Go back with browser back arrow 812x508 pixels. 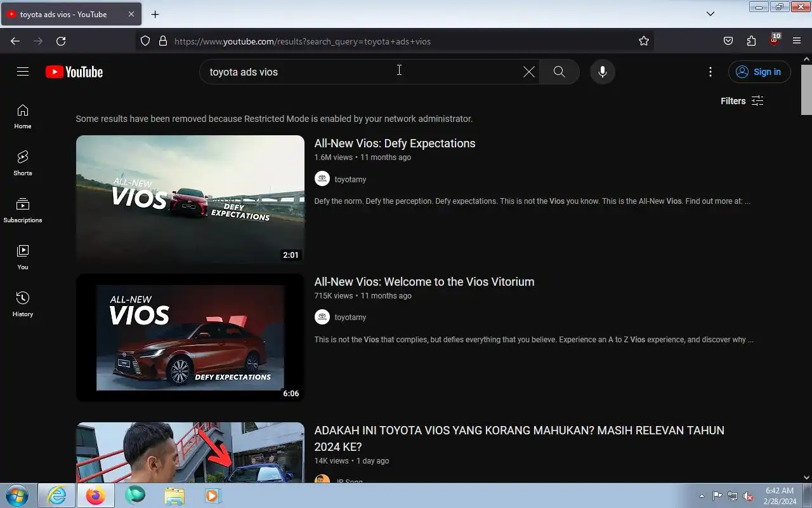15,41
